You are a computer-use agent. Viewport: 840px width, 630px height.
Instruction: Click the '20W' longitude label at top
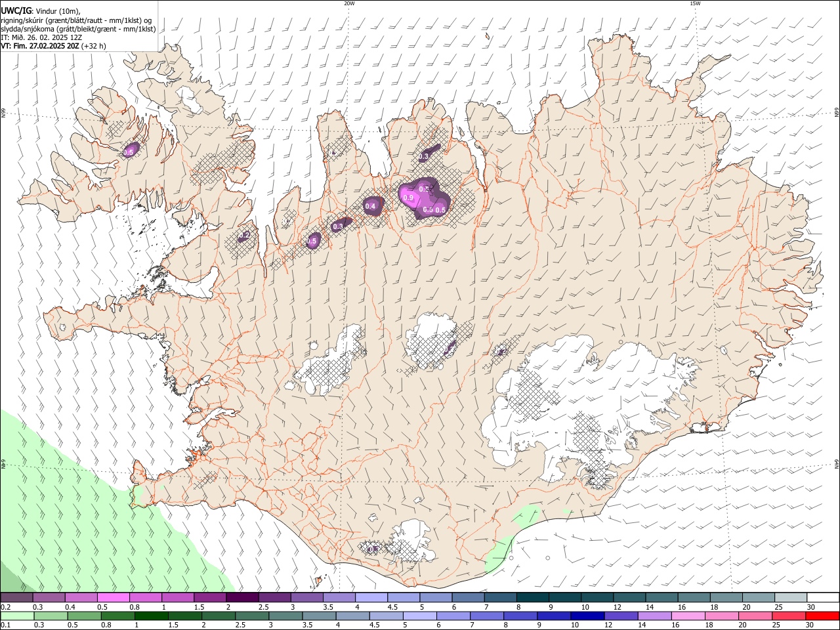(x=349, y=3)
